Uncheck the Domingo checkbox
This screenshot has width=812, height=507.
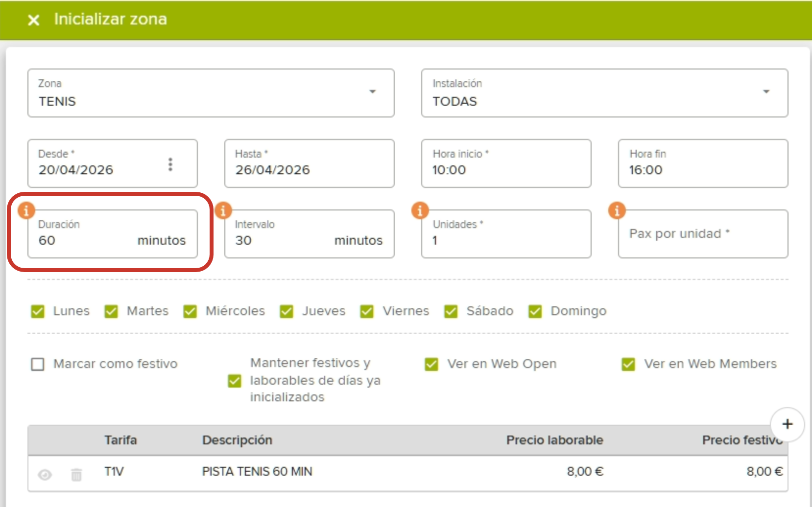[x=535, y=311]
